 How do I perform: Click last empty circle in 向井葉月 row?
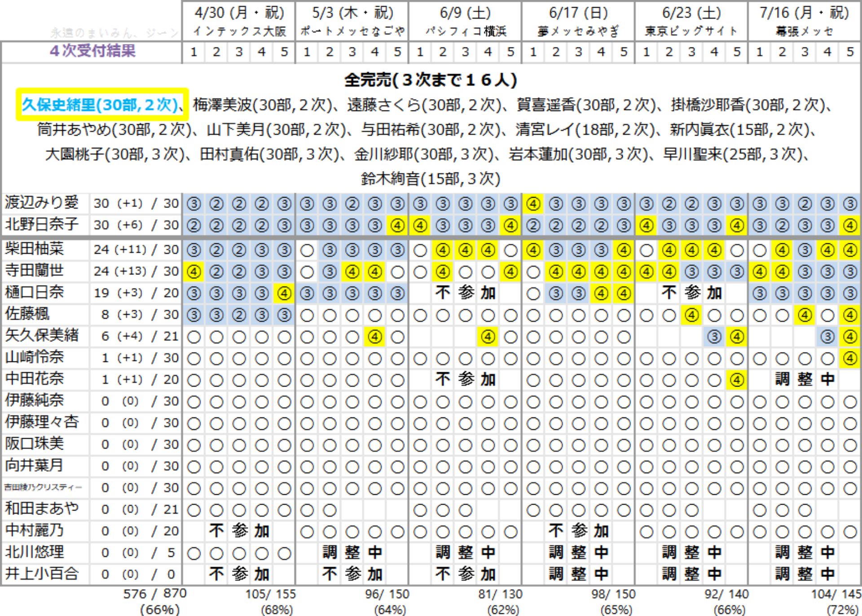click(850, 467)
